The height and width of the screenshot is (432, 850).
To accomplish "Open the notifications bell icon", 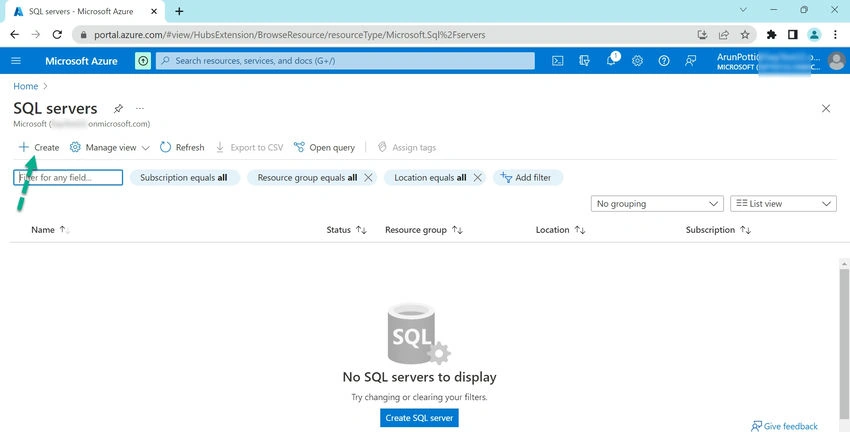I will pyautogui.click(x=611, y=60).
